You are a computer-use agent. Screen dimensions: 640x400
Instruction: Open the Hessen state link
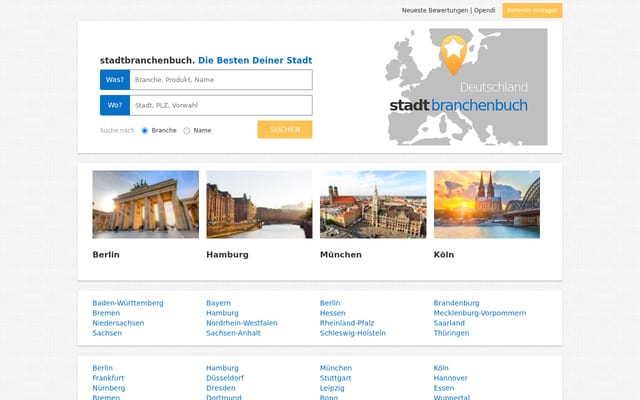[333, 313]
